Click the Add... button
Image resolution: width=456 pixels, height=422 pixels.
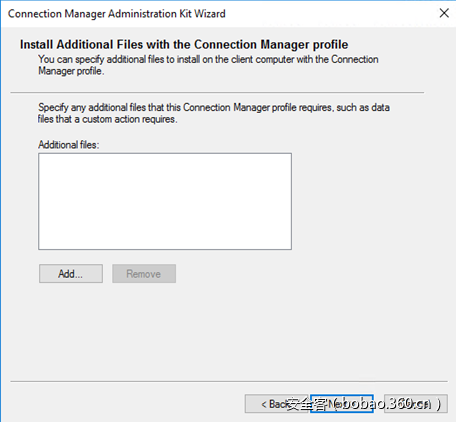click(71, 274)
